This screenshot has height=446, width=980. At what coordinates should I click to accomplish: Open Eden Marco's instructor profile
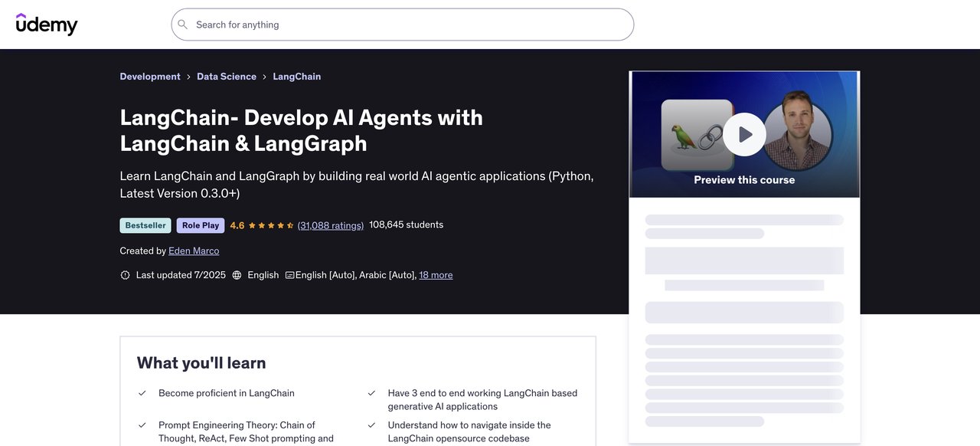tap(193, 250)
